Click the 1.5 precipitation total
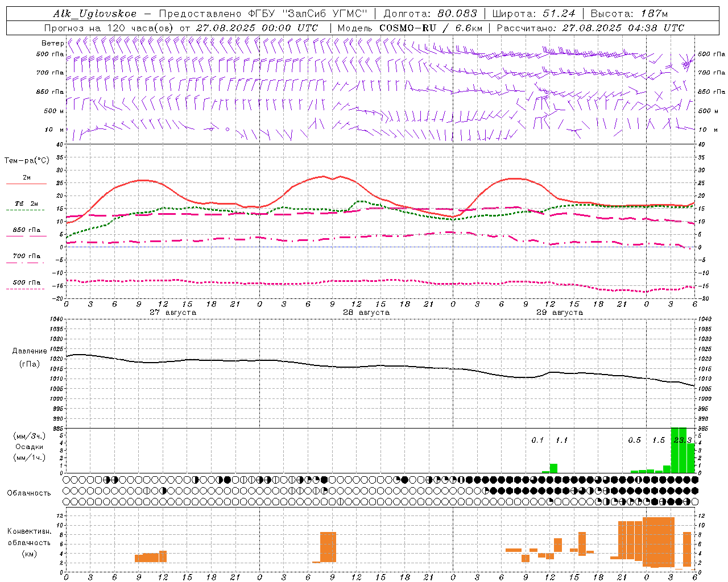728x582 pixels. point(659,440)
